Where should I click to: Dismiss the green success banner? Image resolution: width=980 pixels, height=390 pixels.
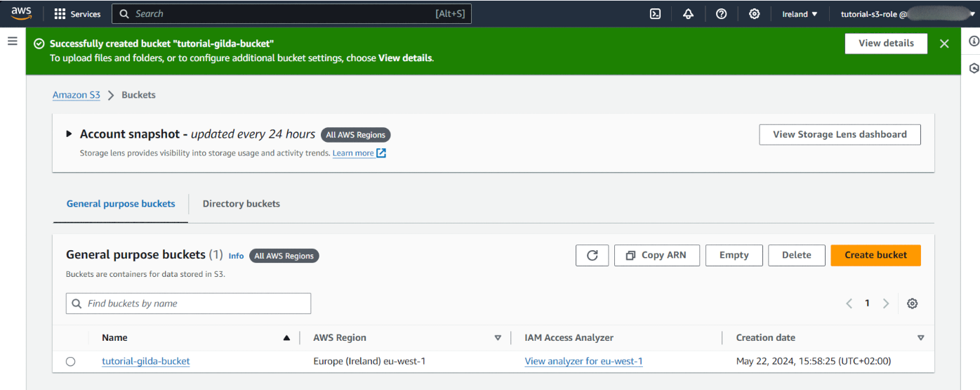point(944,44)
